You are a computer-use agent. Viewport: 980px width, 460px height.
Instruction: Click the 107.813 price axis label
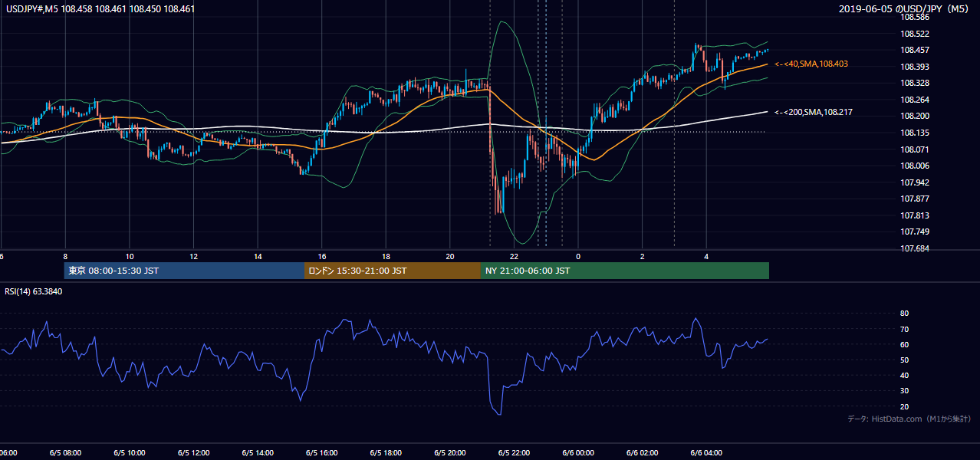[915, 215]
